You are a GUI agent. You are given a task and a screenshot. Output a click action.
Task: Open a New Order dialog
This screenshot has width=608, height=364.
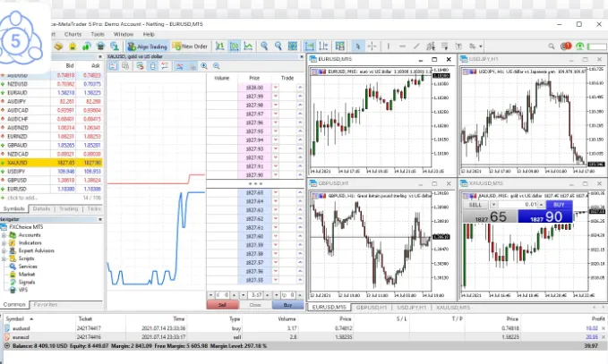point(191,47)
